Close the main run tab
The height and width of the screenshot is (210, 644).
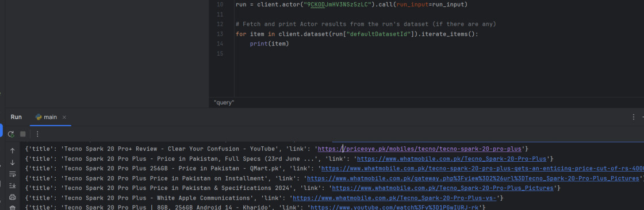tap(64, 117)
